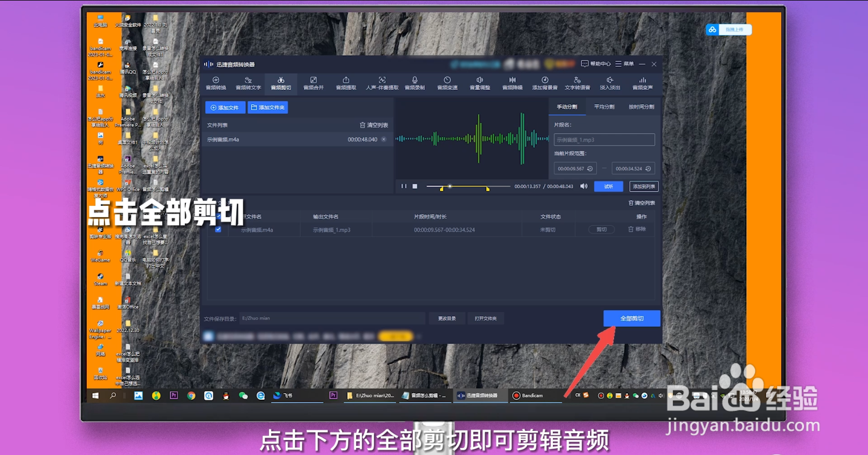
Task: Click the 剪切 button in segment row
Action: [x=601, y=229]
